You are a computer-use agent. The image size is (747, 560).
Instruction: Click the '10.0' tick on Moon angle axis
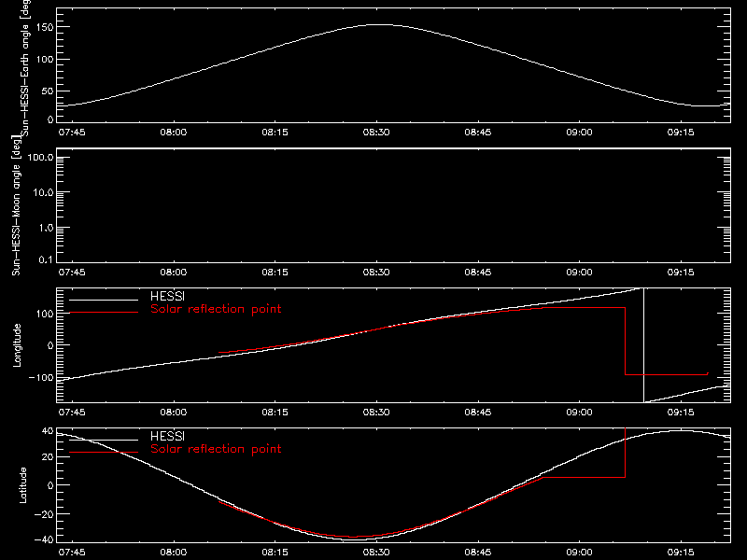43,192
